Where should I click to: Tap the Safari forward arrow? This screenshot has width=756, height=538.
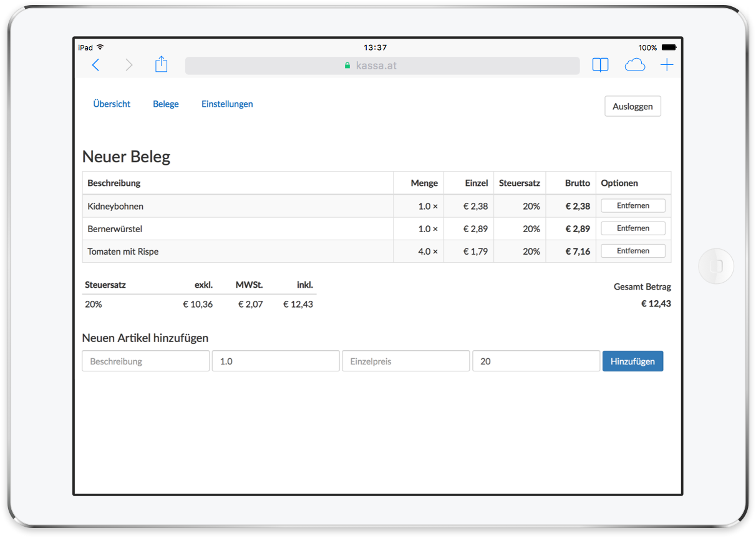click(129, 65)
